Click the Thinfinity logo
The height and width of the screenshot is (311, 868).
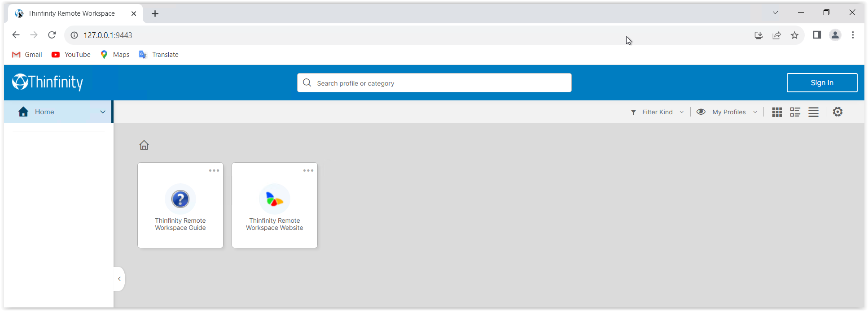(48, 82)
